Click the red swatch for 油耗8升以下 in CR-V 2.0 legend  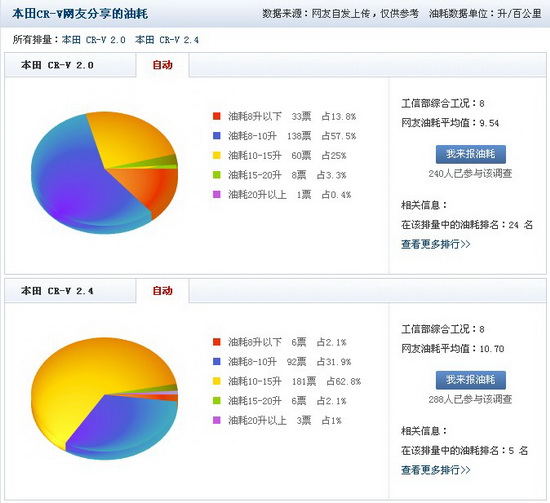217,116
